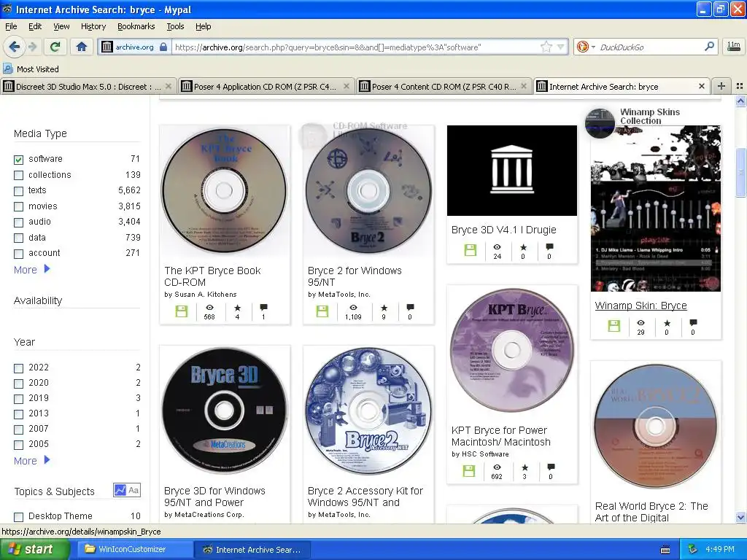Viewport: 747px width, 560px height.
Task: Click the favorites star under Winamp Skin: Bryce
Action: [x=667, y=323]
